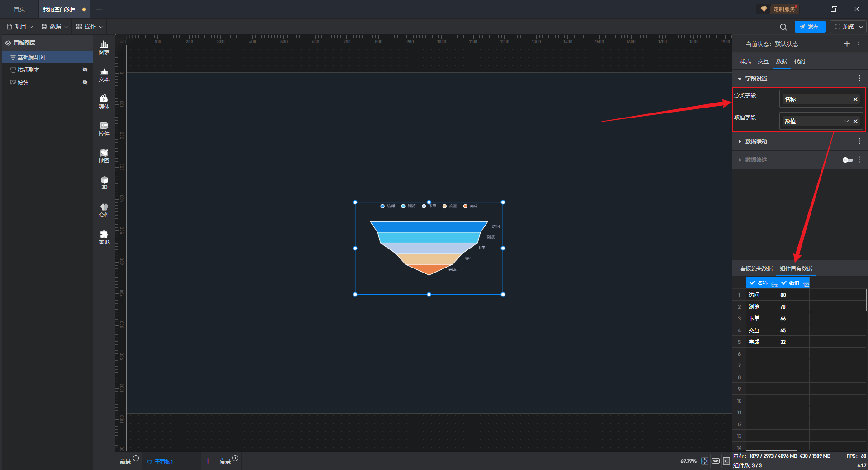Open the keyboard shortcuts icon in the status bar
Viewport: 868px width, 470px height.
(x=716, y=461)
